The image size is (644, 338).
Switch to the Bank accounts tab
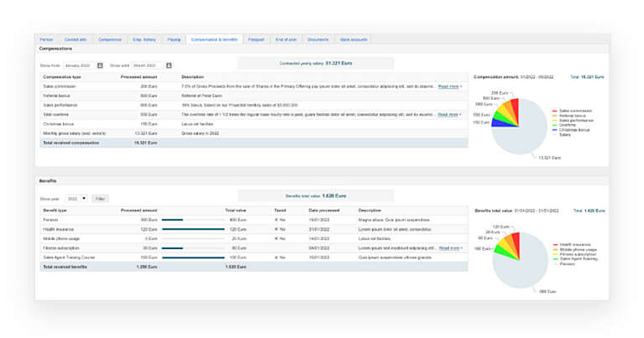coord(354,39)
